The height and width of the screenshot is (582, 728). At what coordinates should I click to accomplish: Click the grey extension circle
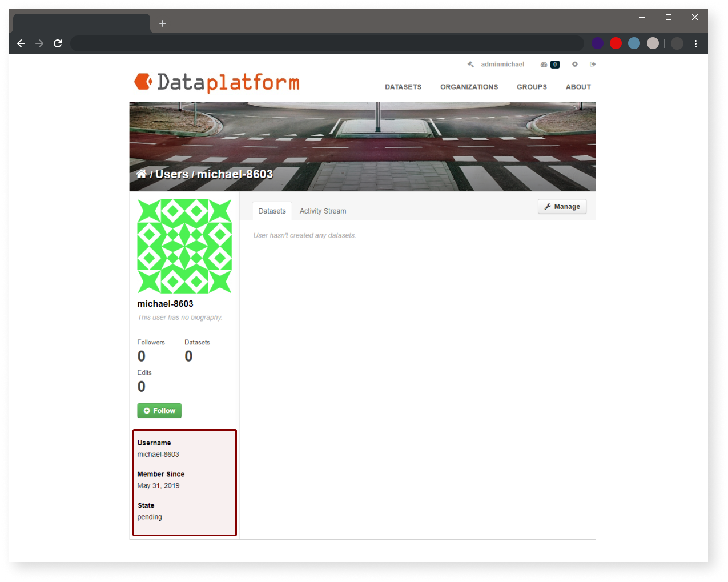653,43
